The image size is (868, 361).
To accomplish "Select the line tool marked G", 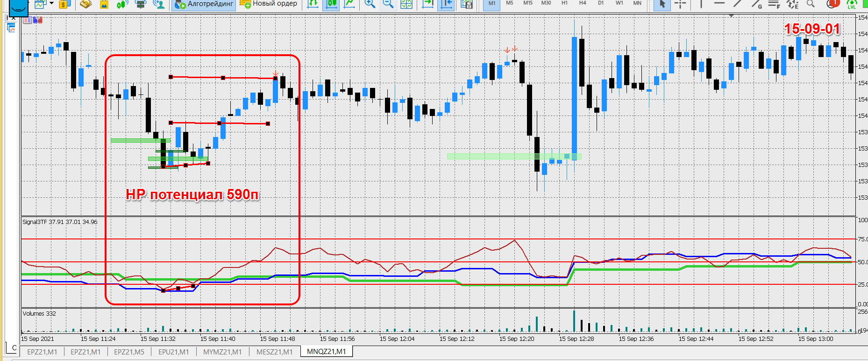I will (756, 4).
